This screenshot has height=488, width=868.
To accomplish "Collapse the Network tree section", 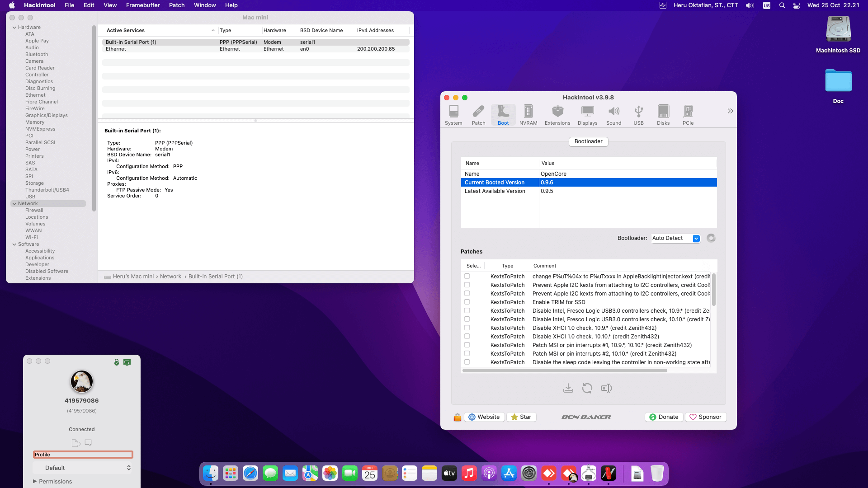I will click(x=14, y=204).
